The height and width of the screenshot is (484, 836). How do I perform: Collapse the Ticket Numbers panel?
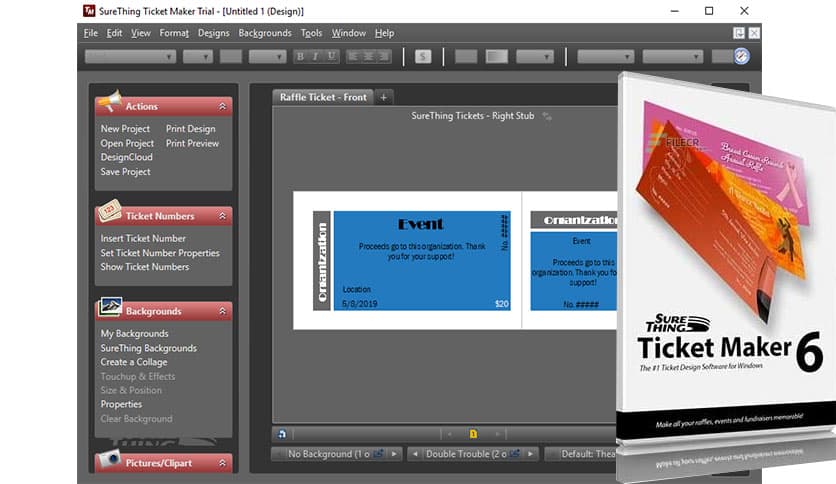(x=222, y=216)
